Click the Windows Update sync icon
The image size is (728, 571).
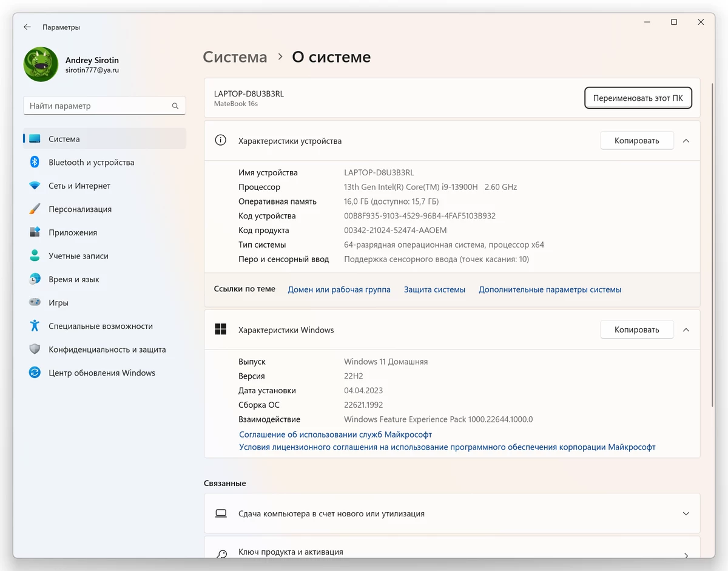(35, 373)
